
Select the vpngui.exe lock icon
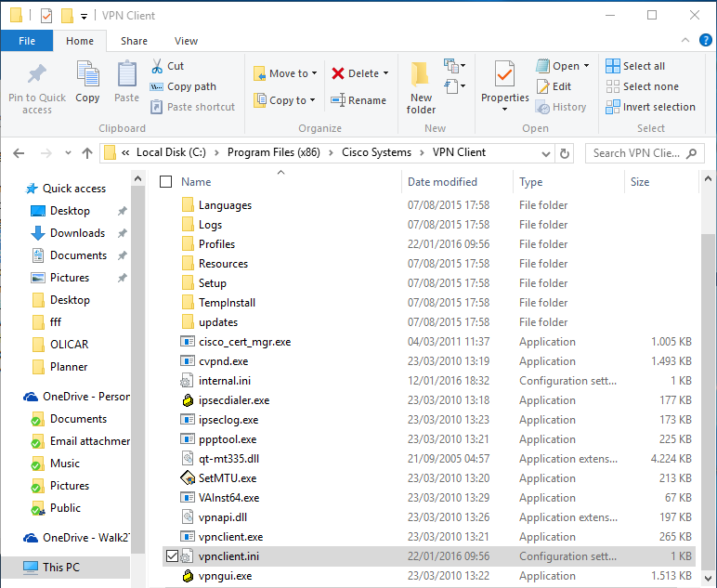[188, 576]
